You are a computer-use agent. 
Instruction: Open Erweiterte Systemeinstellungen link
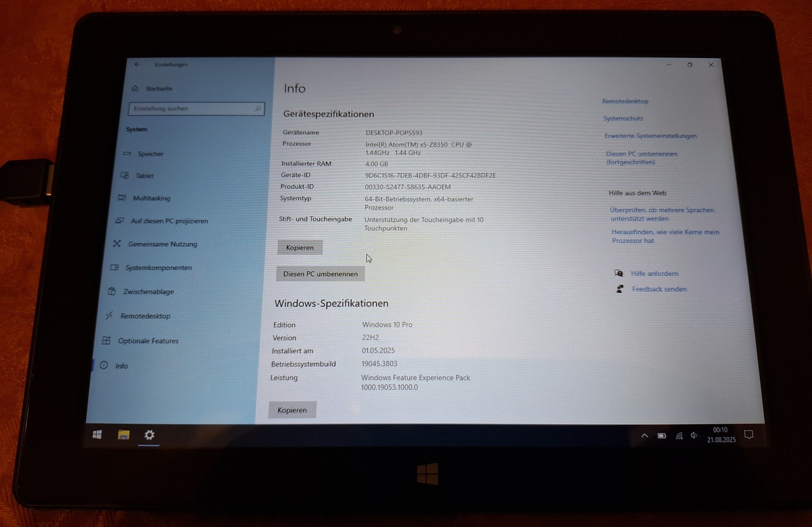(650, 136)
